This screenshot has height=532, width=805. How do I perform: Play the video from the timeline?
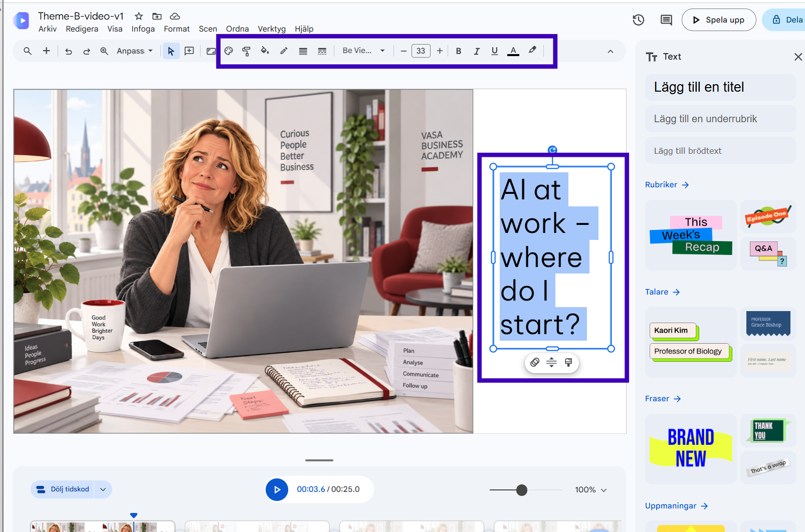click(277, 489)
